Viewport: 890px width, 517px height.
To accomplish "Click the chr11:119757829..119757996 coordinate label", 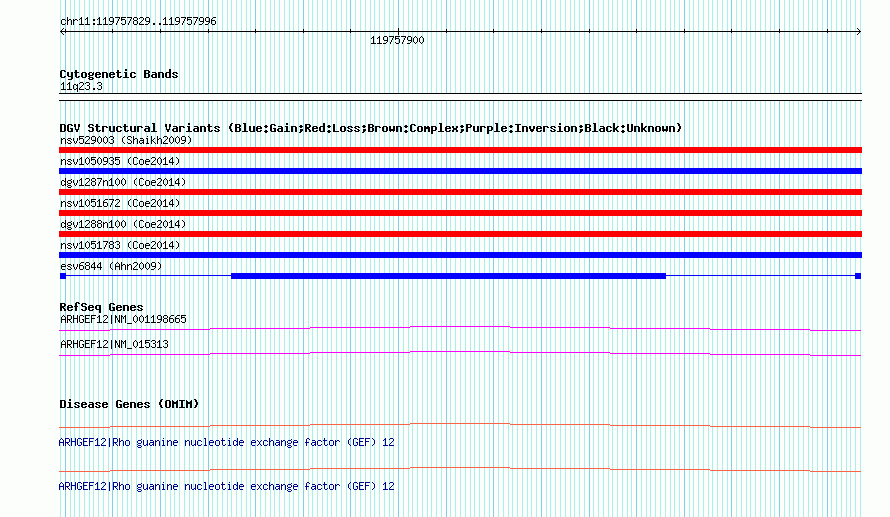I will click(138, 22).
